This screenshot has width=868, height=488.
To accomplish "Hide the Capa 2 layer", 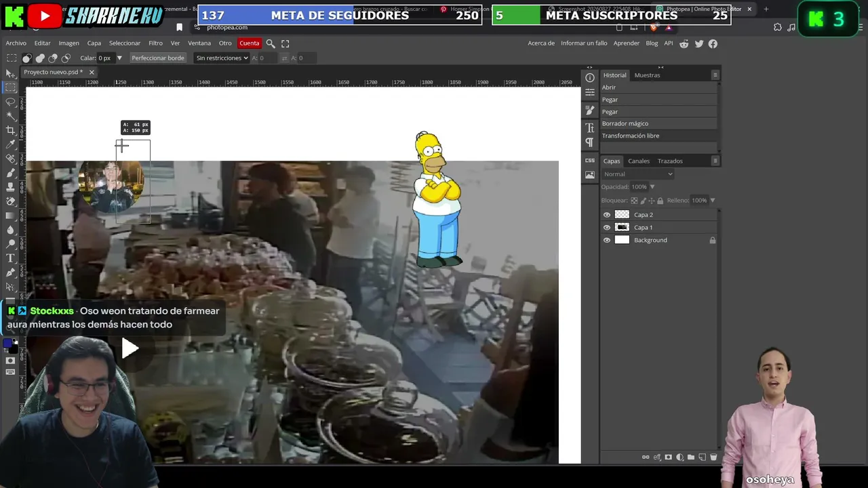I will [607, 215].
